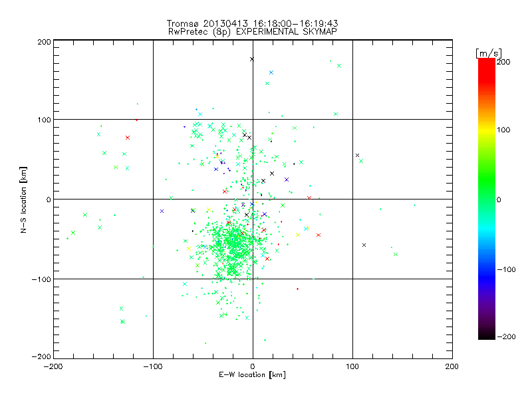The image size is (532, 399).
Task: Click the x-axis tick label '-100'
Action: [153, 366]
